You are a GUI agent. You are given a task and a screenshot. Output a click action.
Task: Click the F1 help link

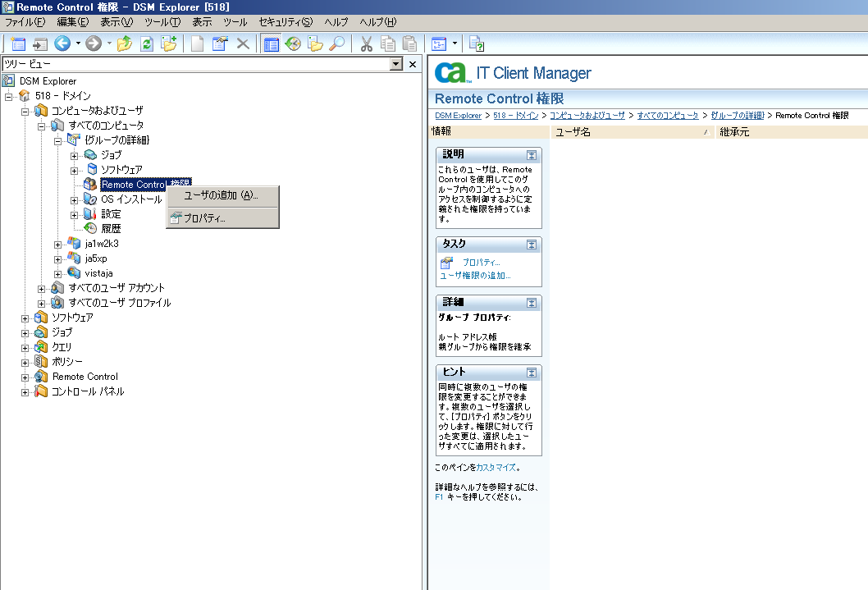click(x=439, y=497)
